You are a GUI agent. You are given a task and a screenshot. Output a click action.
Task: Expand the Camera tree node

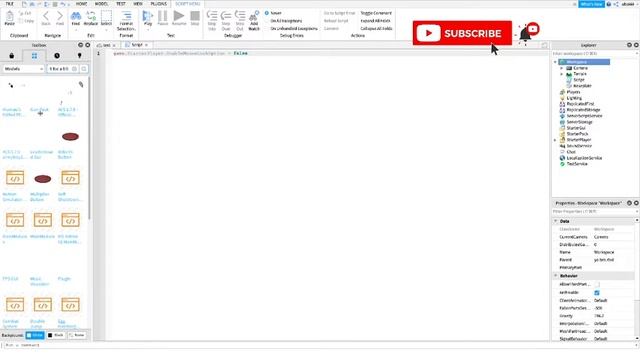pyautogui.click(x=562, y=68)
